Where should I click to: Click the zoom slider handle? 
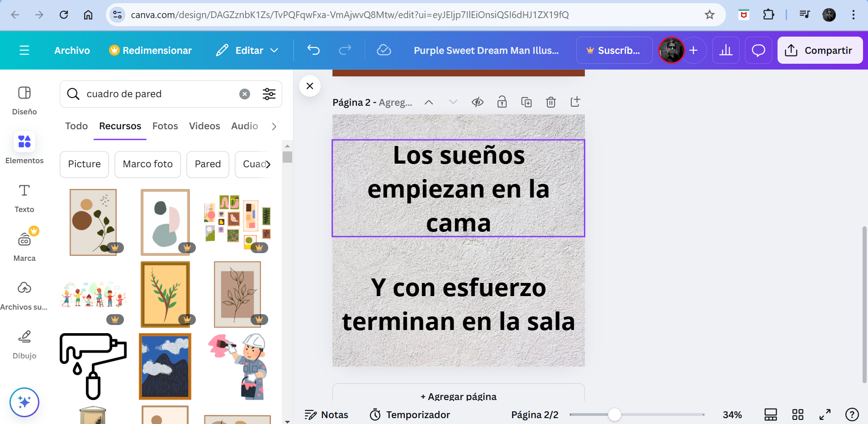(x=614, y=415)
